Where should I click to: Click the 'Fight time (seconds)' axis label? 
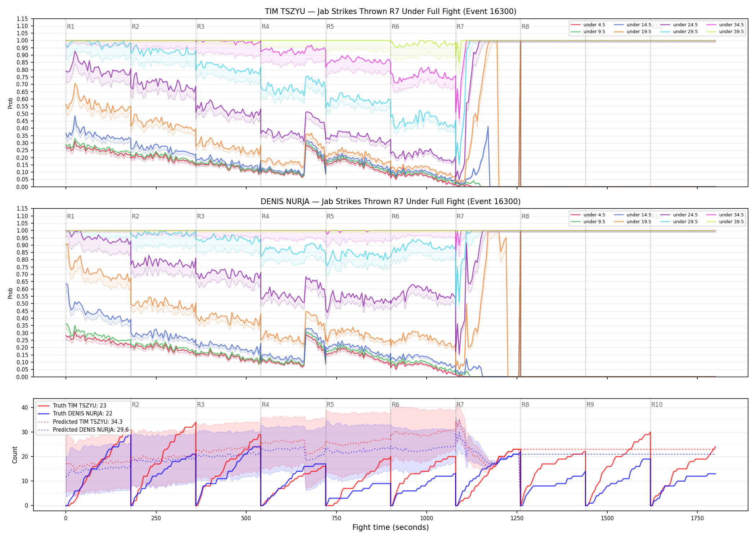pos(391,527)
